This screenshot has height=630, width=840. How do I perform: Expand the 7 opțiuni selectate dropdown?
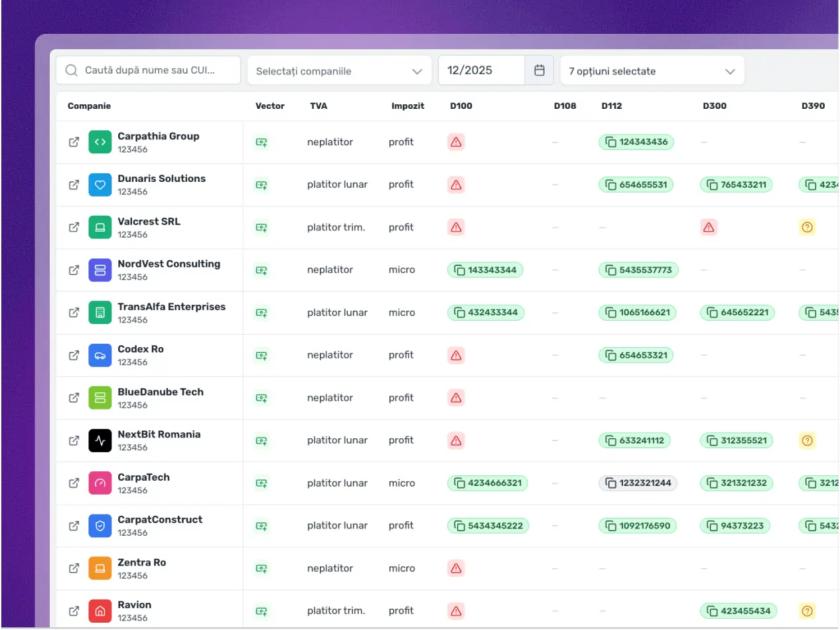tap(652, 71)
